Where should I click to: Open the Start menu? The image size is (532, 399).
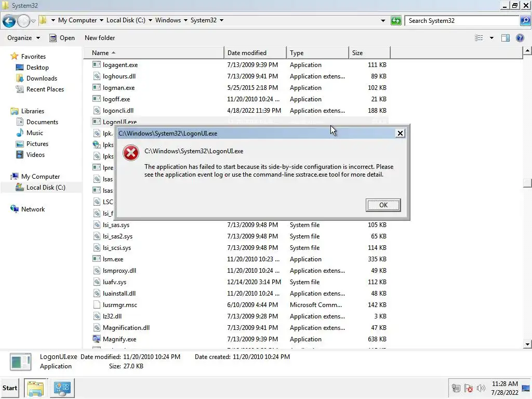(x=10, y=388)
